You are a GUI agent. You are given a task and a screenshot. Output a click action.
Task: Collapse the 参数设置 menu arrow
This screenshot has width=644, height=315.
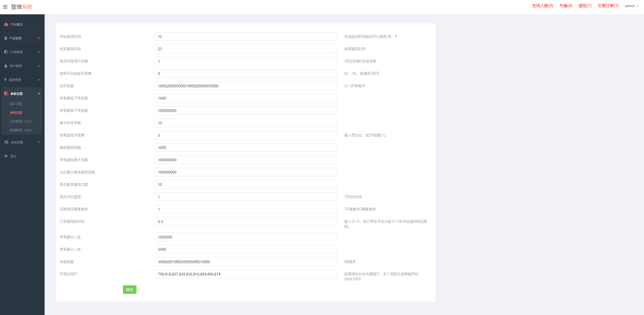point(39,94)
